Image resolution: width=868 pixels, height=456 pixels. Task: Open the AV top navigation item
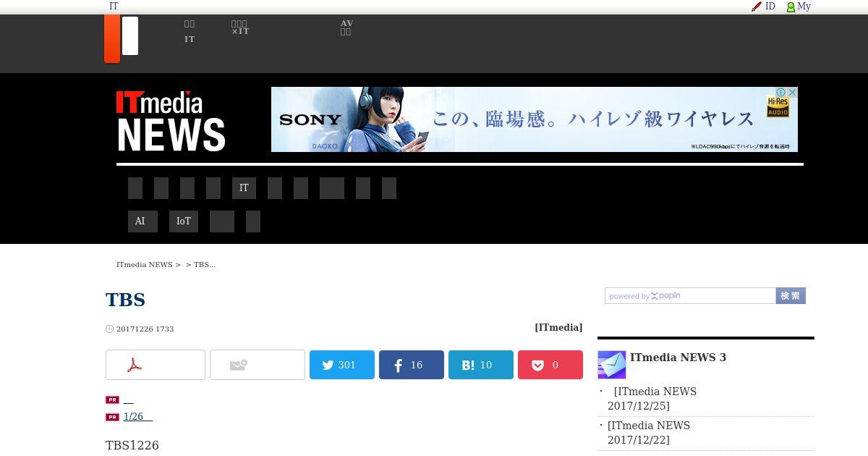tap(346, 28)
